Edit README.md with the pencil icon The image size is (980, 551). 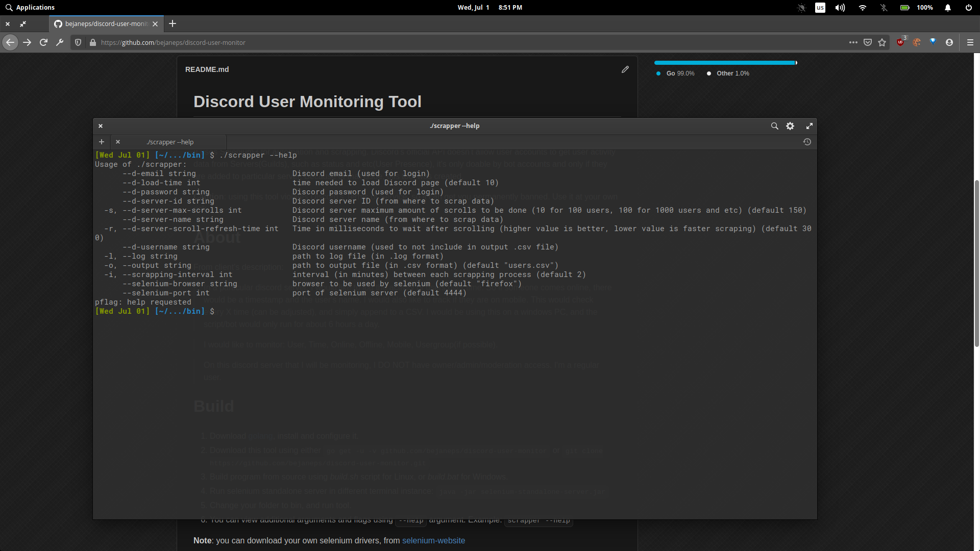(625, 69)
